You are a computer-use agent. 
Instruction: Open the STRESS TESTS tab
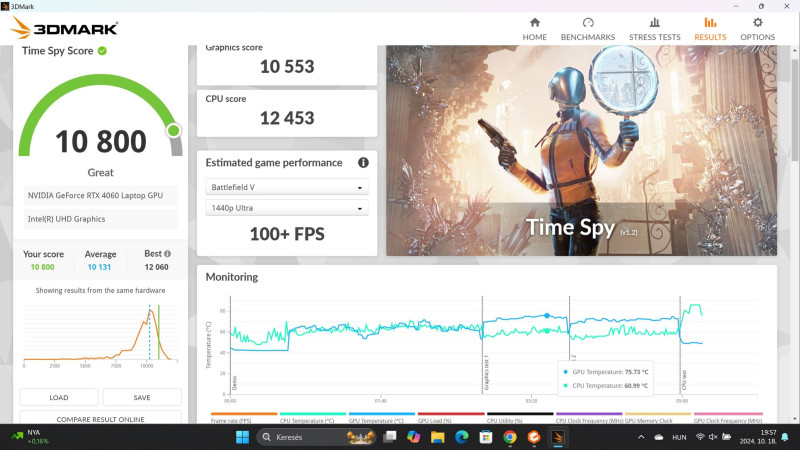coord(655,29)
